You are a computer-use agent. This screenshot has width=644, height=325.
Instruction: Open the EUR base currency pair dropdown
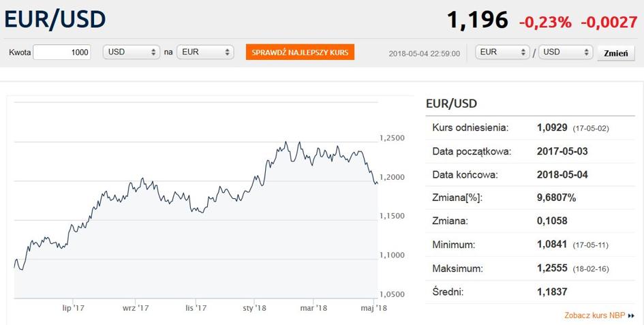point(502,52)
